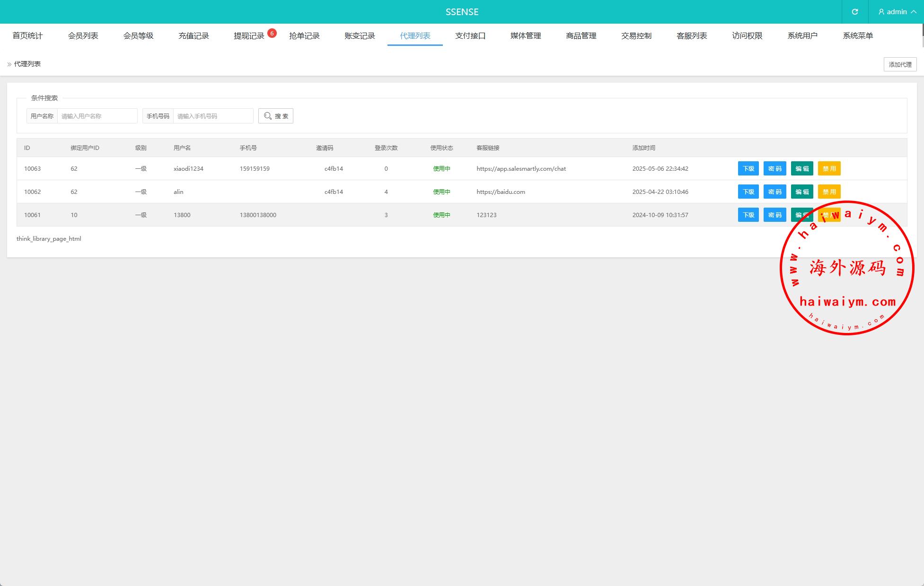The width and height of the screenshot is (924, 586).
Task: Click the refresh icon in header
Action: coord(854,12)
